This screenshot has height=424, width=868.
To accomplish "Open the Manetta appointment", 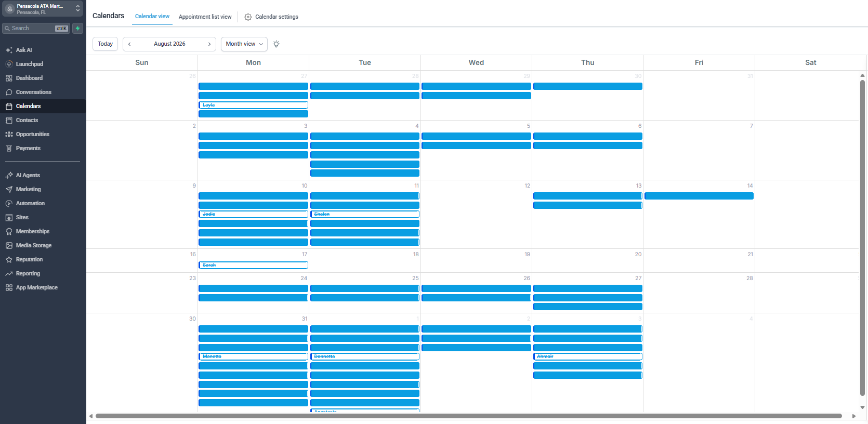I will 253,356.
